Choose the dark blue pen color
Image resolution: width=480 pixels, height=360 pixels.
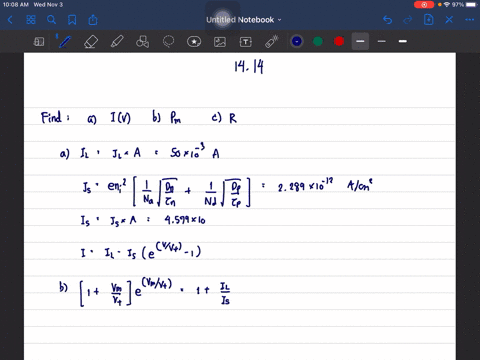pyautogui.click(x=297, y=41)
